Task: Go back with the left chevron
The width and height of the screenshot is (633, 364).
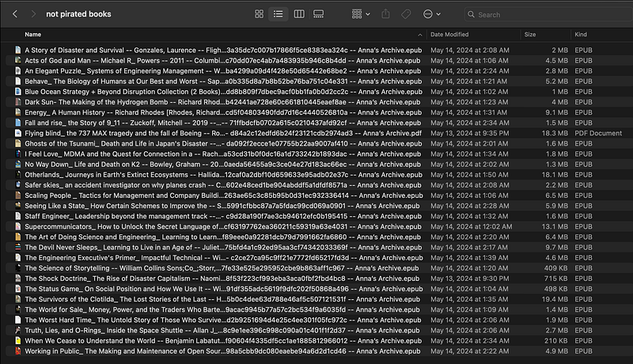Action: (15, 14)
